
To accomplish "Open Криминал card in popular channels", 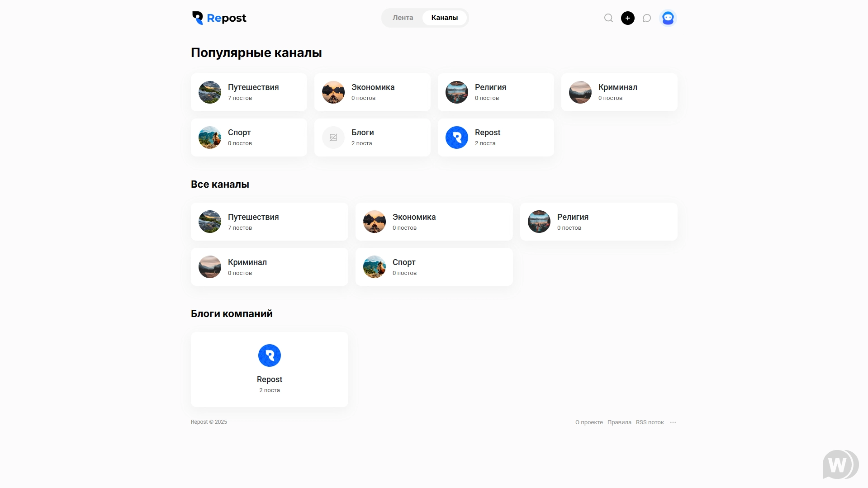I will [x=619, y=92].
